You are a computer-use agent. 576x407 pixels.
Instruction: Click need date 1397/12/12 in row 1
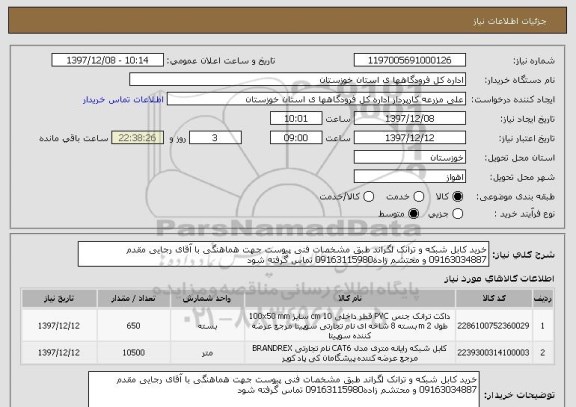(59, 326)
